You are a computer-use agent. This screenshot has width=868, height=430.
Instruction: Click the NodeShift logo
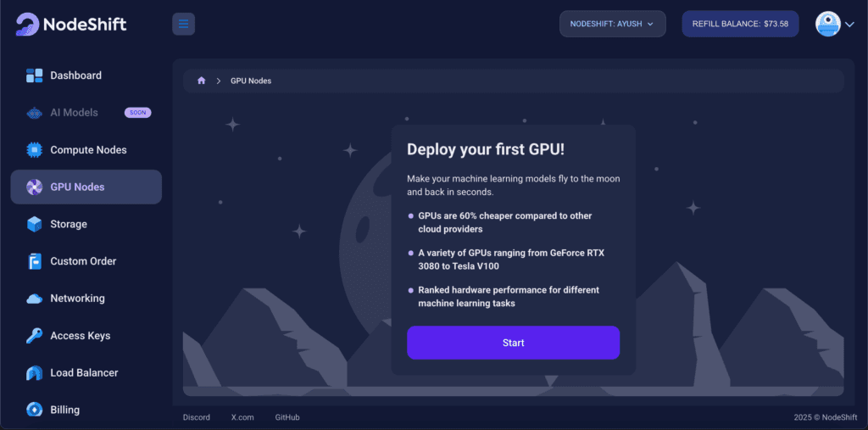pyautogui.click(x=71, y=25)
